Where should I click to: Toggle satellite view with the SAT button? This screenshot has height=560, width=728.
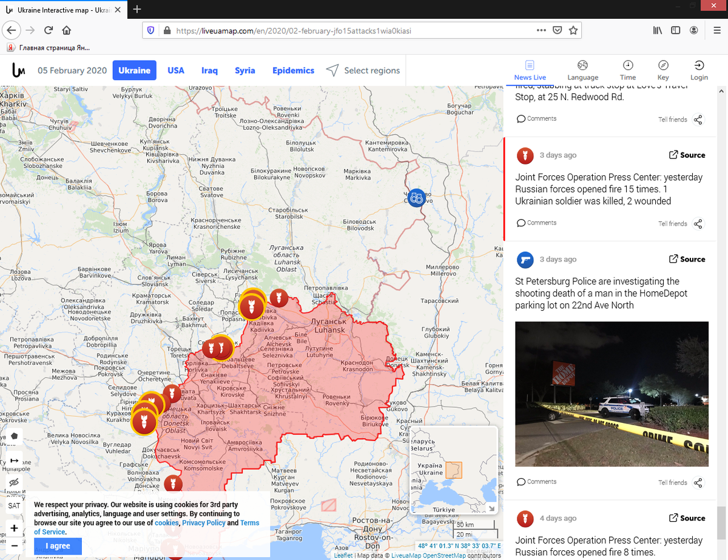(x=14, y=505)
